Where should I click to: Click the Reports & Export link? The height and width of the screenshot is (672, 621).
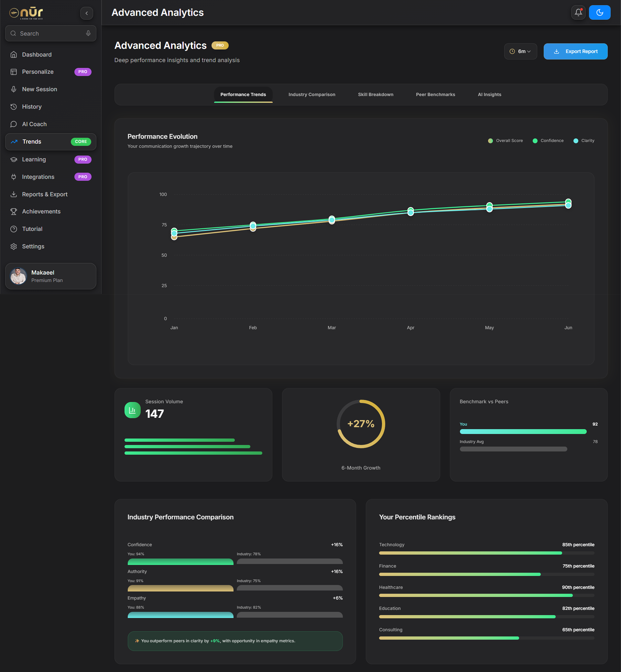pyautogui.click(x=44, y=194)
